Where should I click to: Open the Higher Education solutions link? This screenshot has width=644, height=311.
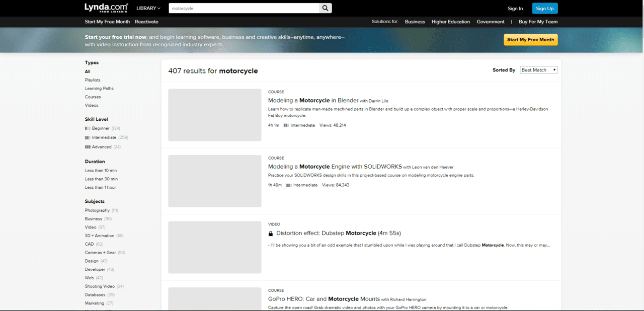pos(451,22)
